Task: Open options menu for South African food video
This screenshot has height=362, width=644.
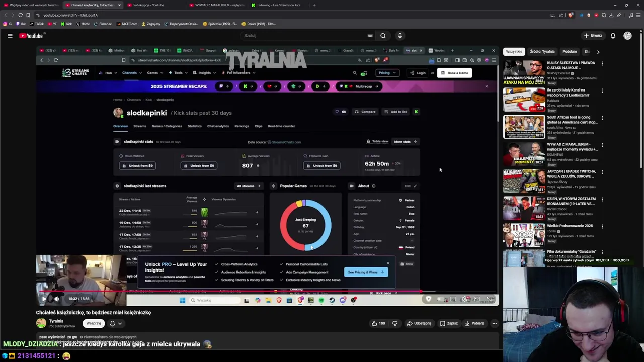Action: pos(602,118)
